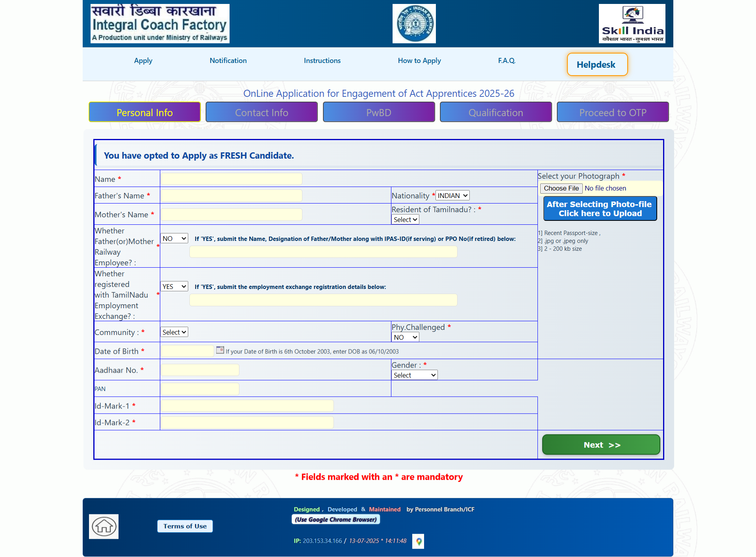This screenshot has width=756, height=557.
Task: Select the Qualification tab
Action: click(495, 113)
